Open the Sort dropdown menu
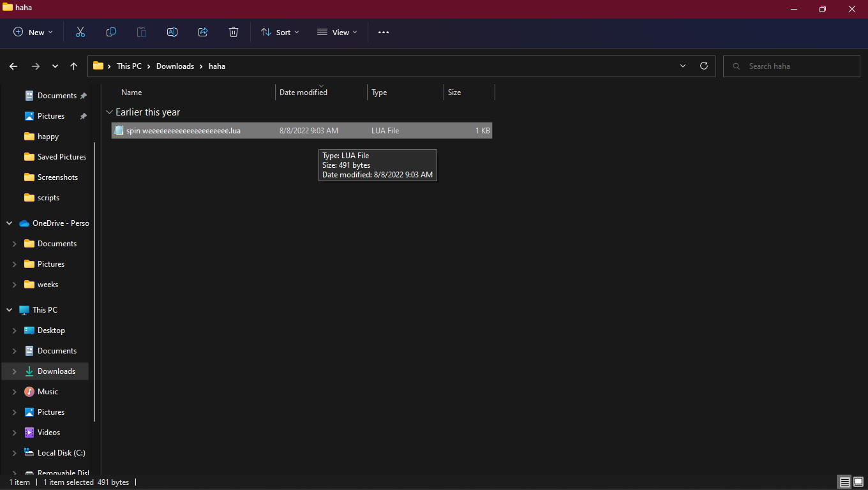 [280, 32]
